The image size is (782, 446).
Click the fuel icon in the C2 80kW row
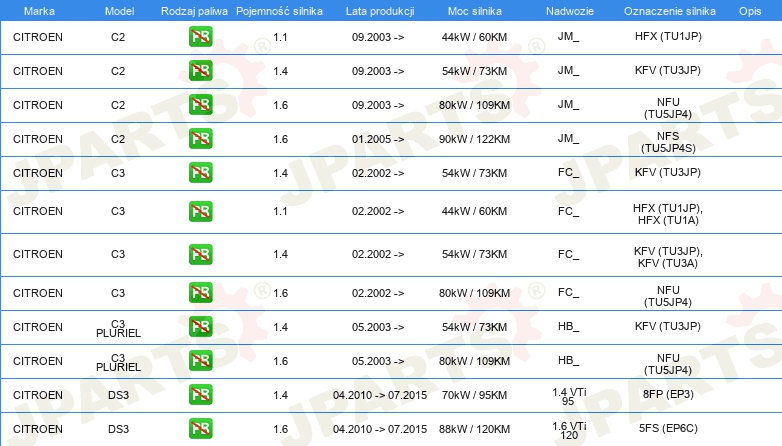(200, 105)
